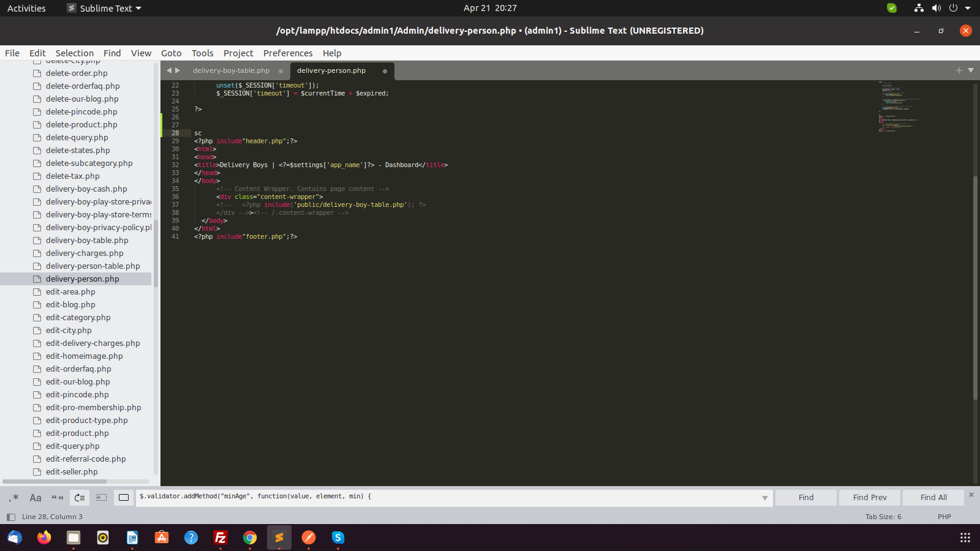Click the file icon next to edit-blog.php

pos(37,304)
